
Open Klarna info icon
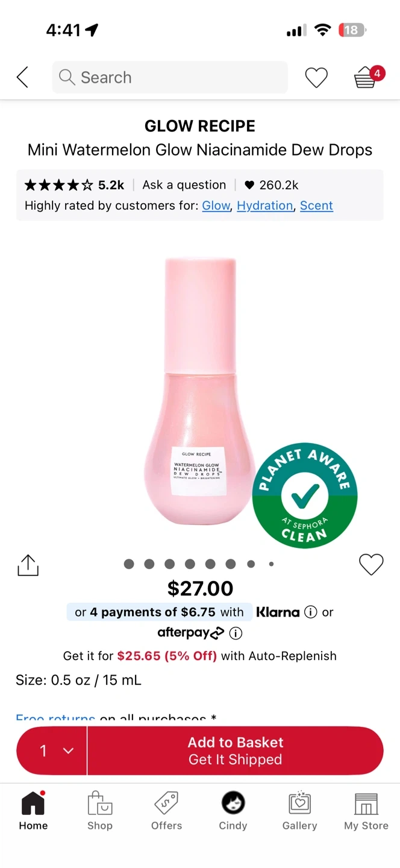coord(311,612)
